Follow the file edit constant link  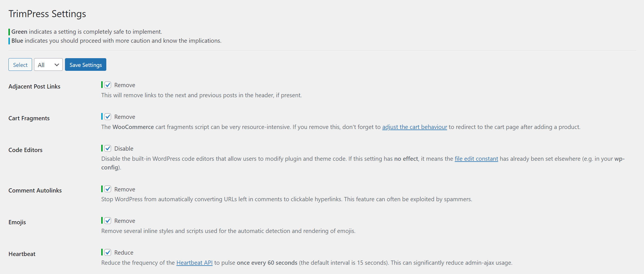click(476, 159)
